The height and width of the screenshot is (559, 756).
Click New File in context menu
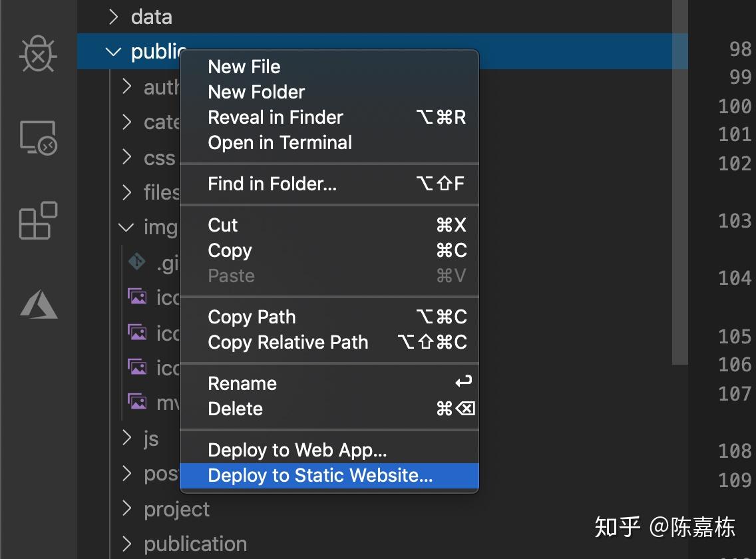tap(244, 67)
